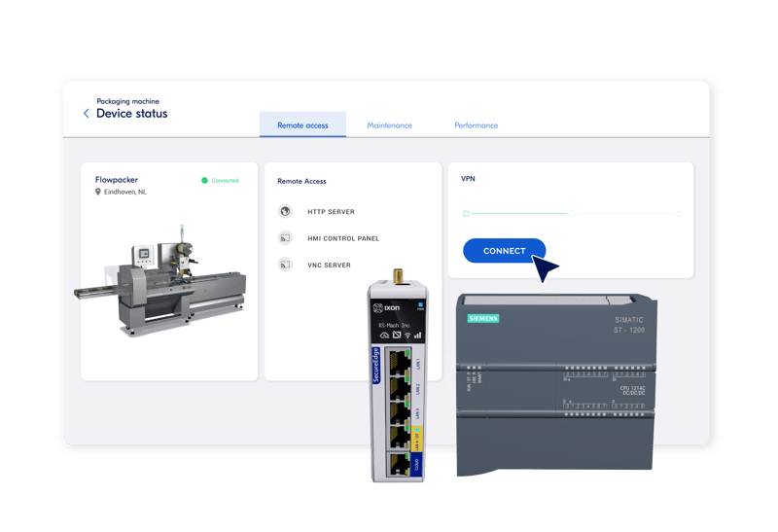The width and height of the screenshot is (778, 532).
Task: Click the last VPN progress step circle
Action: pyautogui.click(x=679, y=213)
